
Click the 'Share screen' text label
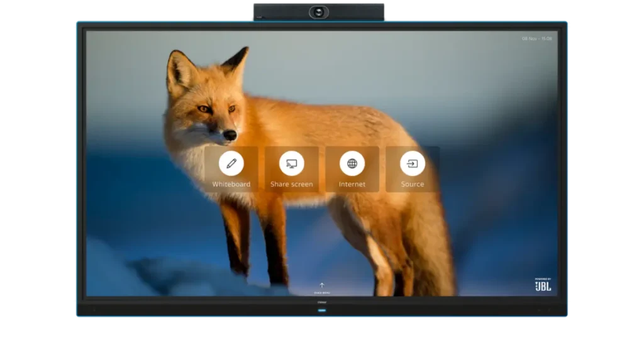point(292,185)
